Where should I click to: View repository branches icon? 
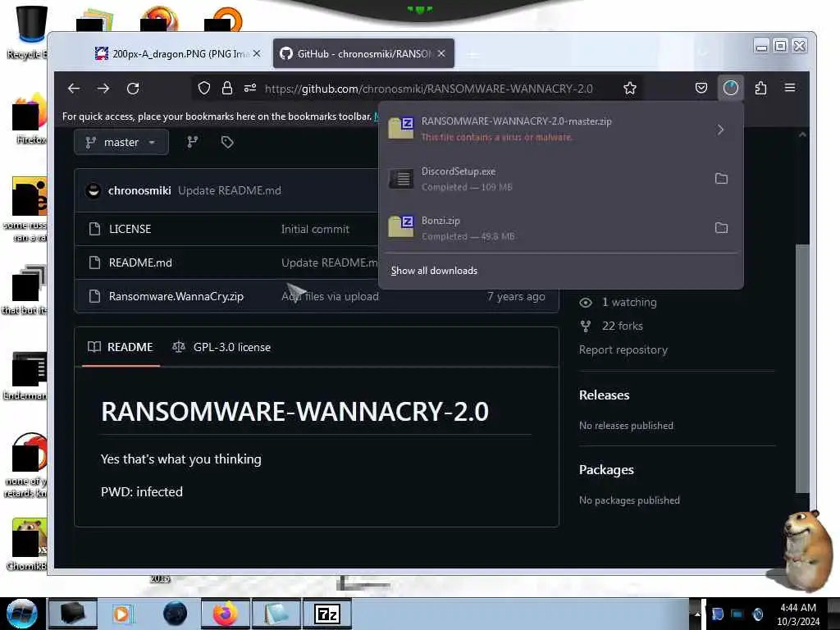pos(192,142)
